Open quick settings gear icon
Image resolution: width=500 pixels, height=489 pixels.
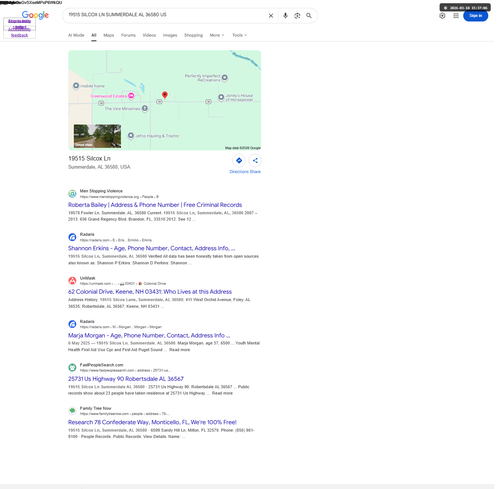(442, 16)
